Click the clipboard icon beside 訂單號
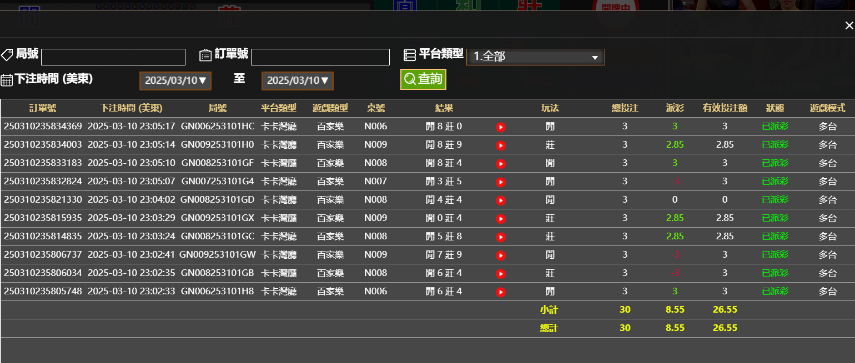The width and height of the screenshot is (855, 363). pyautogui.click(x=206, y=55)
